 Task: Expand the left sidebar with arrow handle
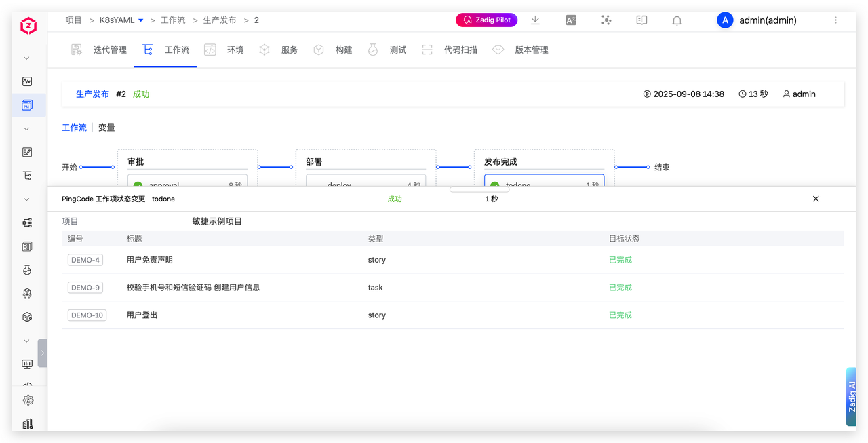tap(43, 353)
